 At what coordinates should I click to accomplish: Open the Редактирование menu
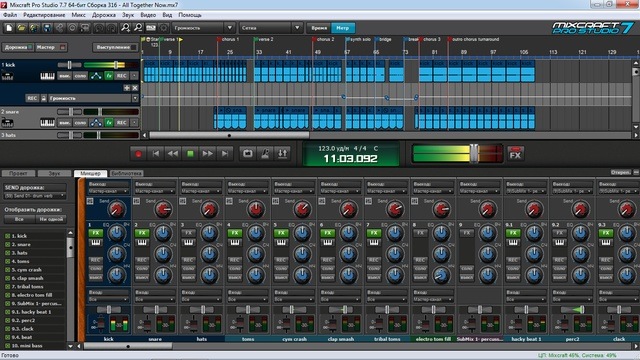click(x=44, y=15)
